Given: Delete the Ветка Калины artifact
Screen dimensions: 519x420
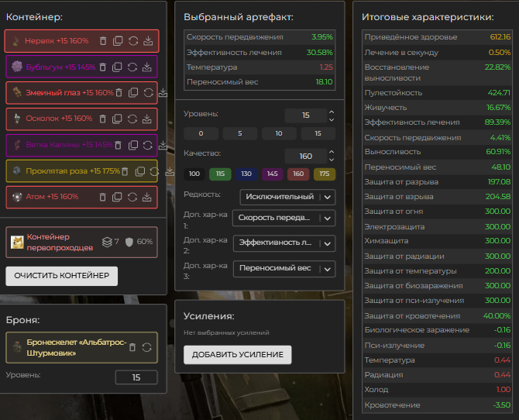Looking at the screenshot, I should tap(118, 145).
